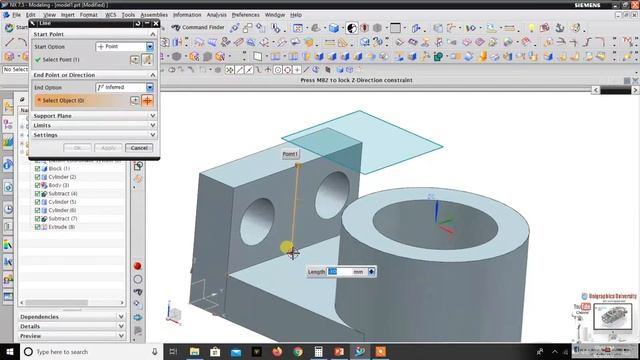Viewport: 640px width, 360px height.
Task: Toggle the Block (1) feature checkbox
Action: tap(38, 169)
